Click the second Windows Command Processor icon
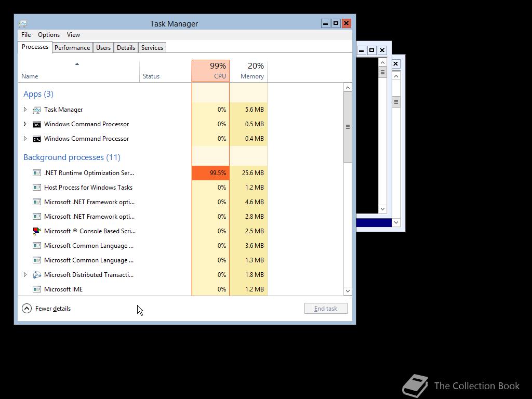Image resolution: width=532 pixels, height=399 pixels. pyautogui.click(x=37, y=139)
